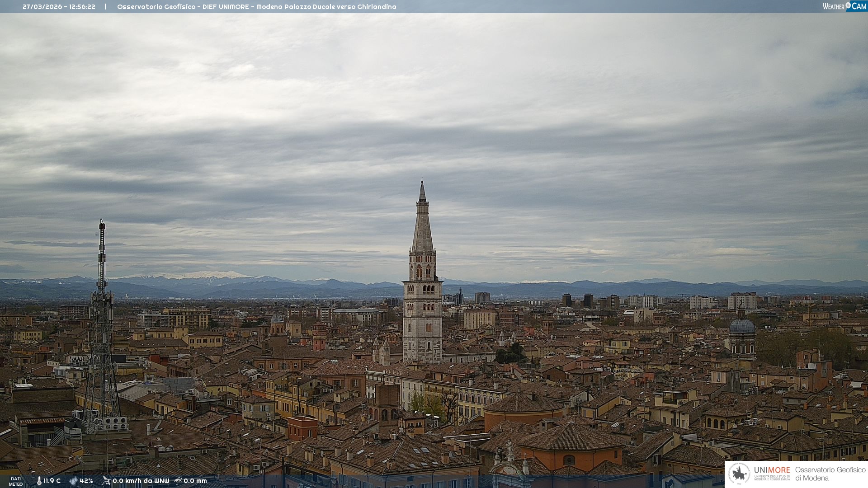This screenshot has width=868, height=488.
Task: Open the DATI METEO label
Action: pos(16,481)
